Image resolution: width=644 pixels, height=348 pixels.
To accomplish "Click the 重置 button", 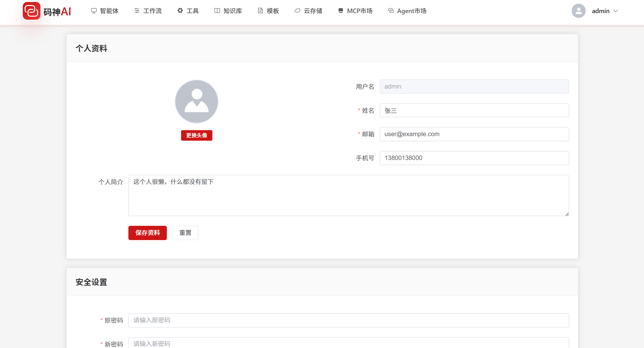I will (x=185, y=233).
